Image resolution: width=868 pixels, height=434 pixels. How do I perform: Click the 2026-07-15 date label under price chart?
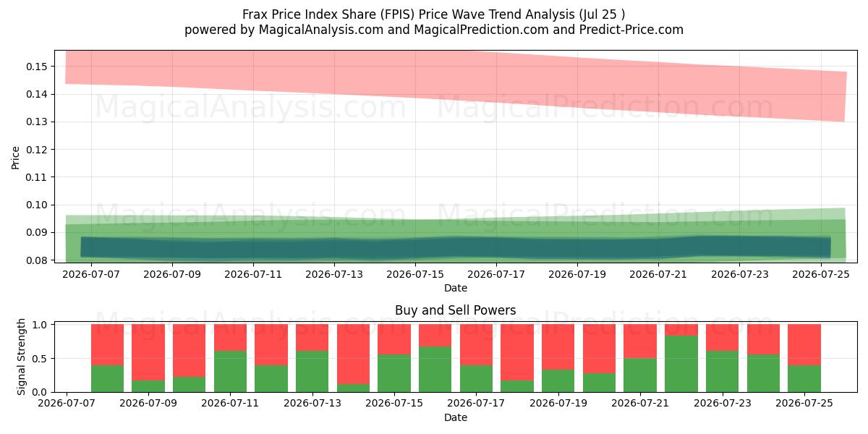(415, 275)
